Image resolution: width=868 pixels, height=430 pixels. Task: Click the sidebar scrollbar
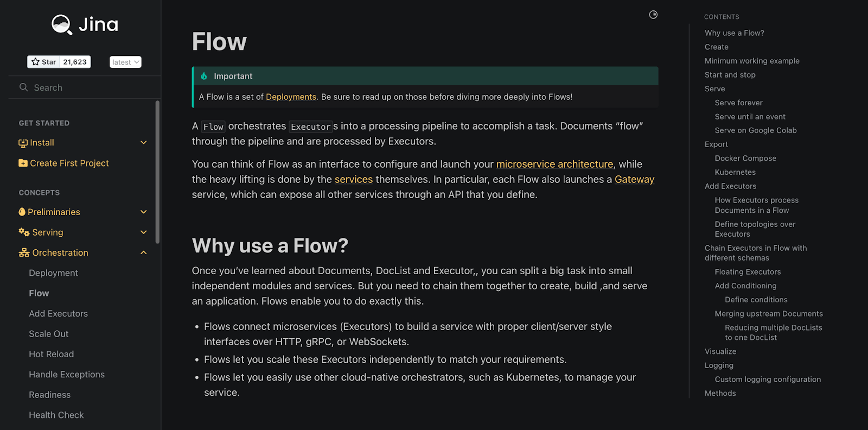pyautogui.click(x=157, y=172)
